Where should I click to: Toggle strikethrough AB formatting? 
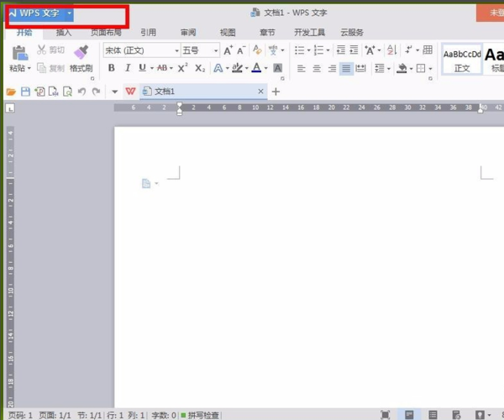click(x=162, y=68)
